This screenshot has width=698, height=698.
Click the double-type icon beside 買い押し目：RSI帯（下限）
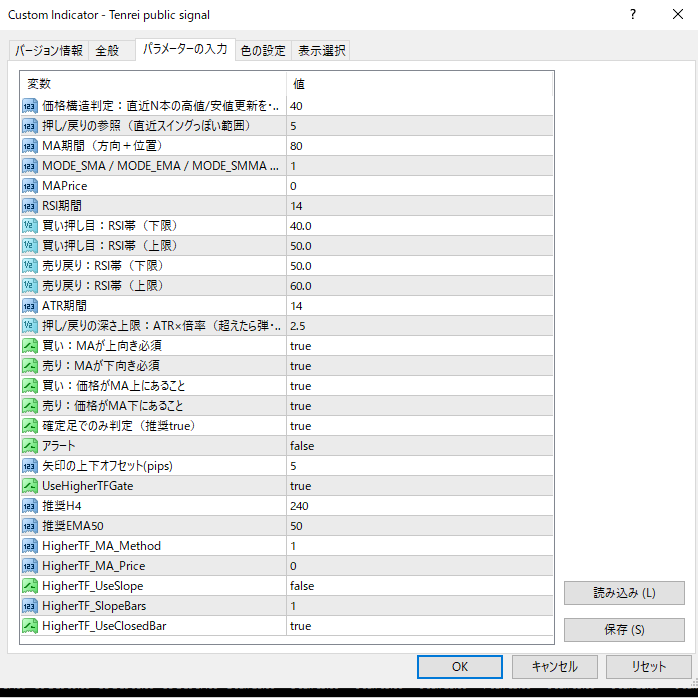point(30,226)
